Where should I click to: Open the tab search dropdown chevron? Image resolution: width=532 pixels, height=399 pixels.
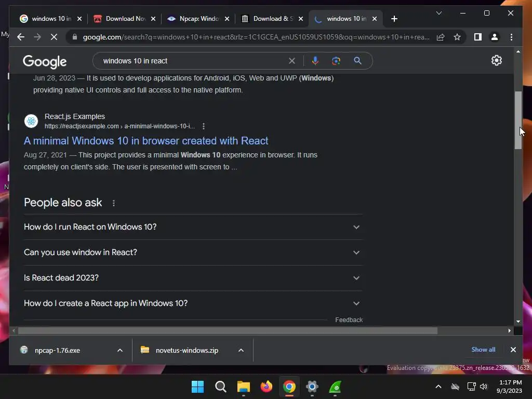tap(438, 13)
